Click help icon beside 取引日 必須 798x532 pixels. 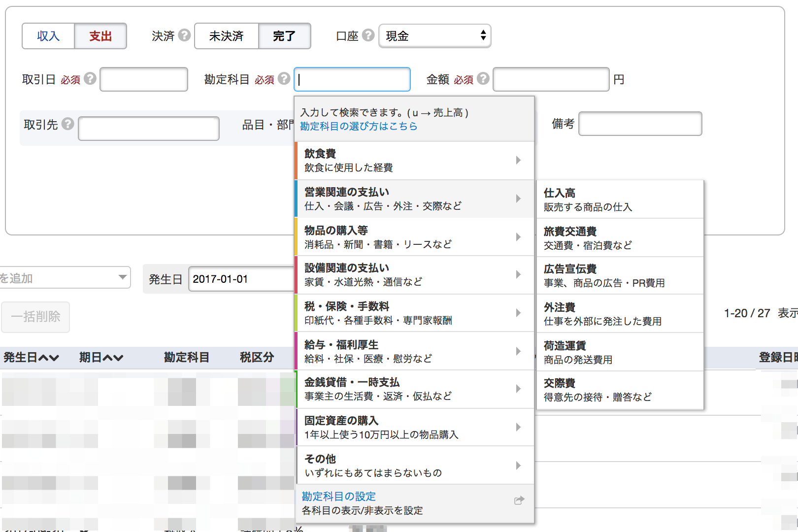pyautogui.click(x=90, y=79)
